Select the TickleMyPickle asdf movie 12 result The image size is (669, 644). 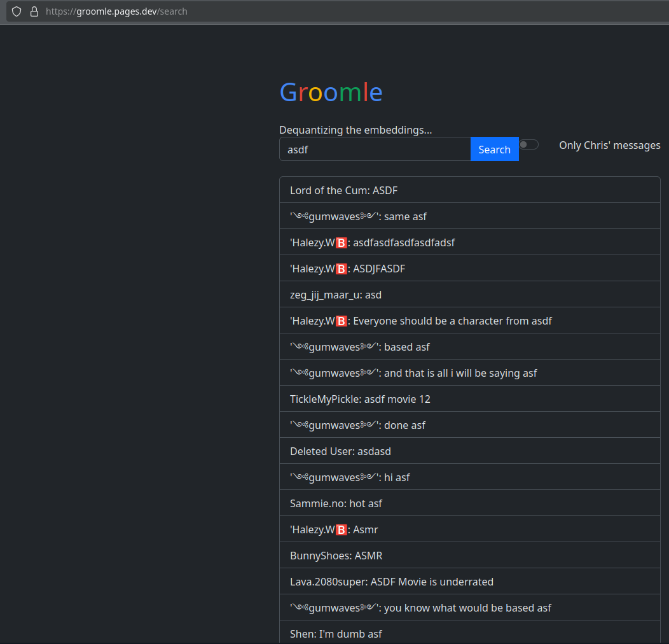pos(470,398)
